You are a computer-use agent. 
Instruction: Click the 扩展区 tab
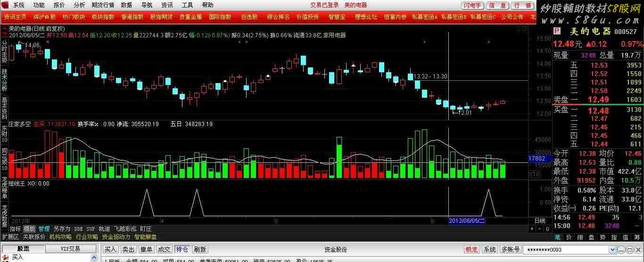tap(10, 237)
